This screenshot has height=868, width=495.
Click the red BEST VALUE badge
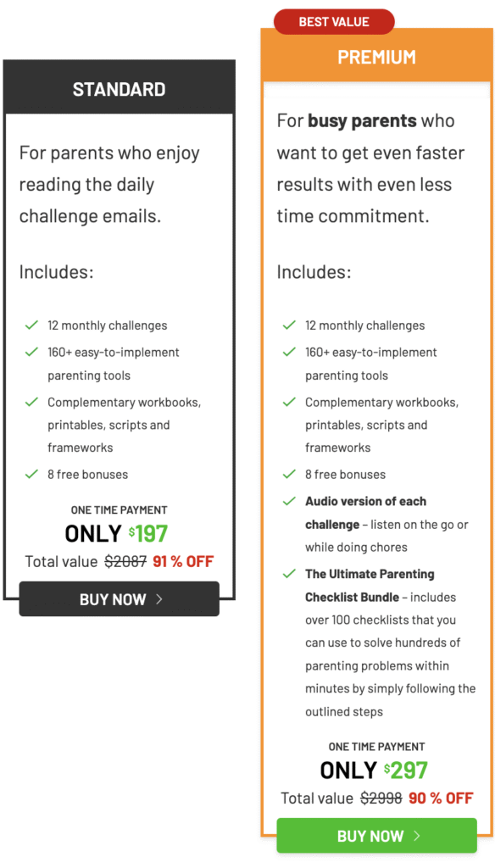[x=334, y=22]
